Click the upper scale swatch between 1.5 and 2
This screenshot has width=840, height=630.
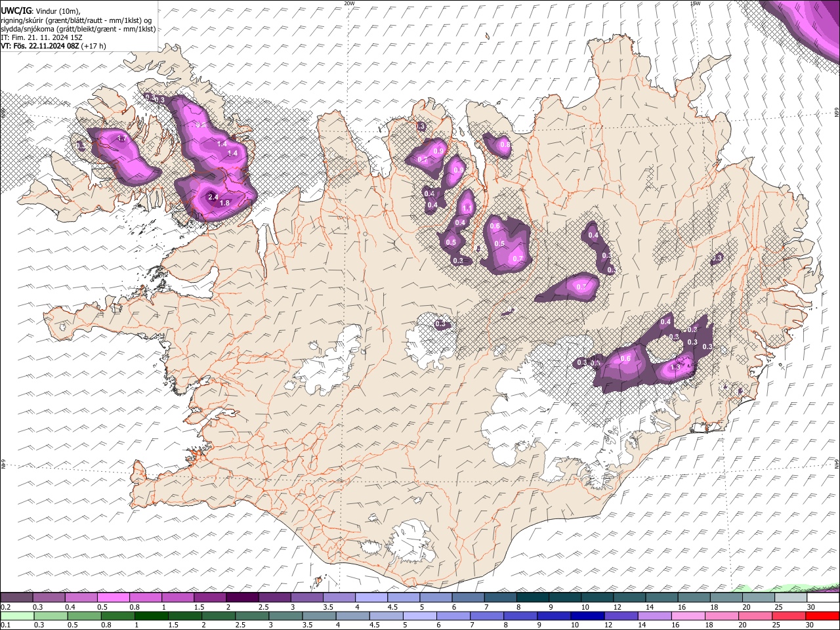(210, 598)
